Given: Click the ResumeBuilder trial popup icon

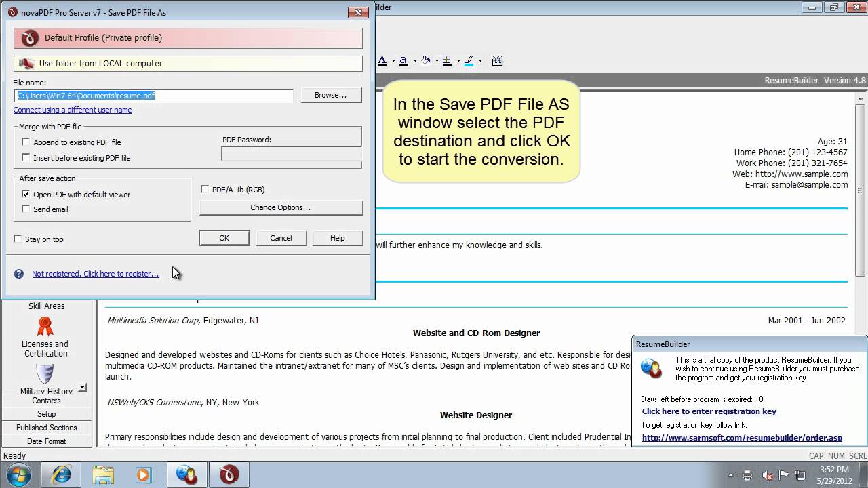Looking at the screenshot, I should (x=652, y=368).
